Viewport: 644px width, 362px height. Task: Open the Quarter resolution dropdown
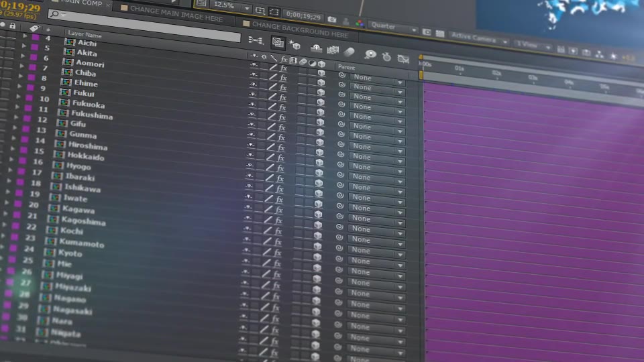(394, 27)
